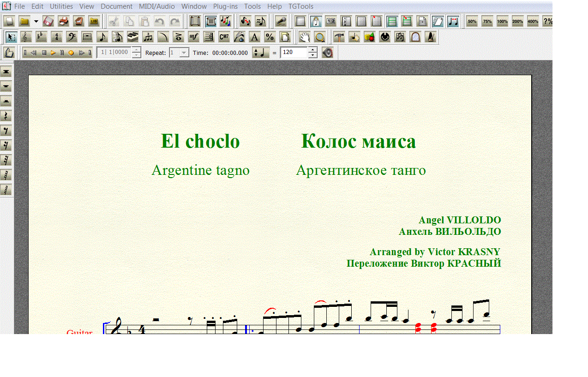Image resolution: width=588 pixels, height=377 pixels.
Task: Open the Special Tools hammer icon
Action: click(x=339, y=37)
